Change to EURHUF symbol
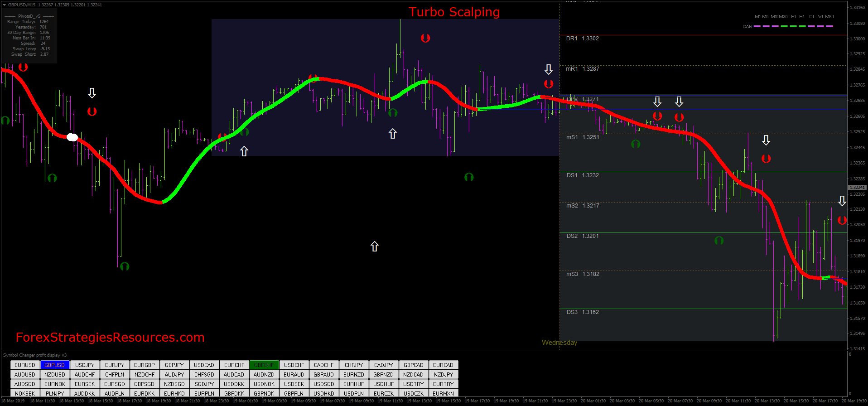 point(354,384)
